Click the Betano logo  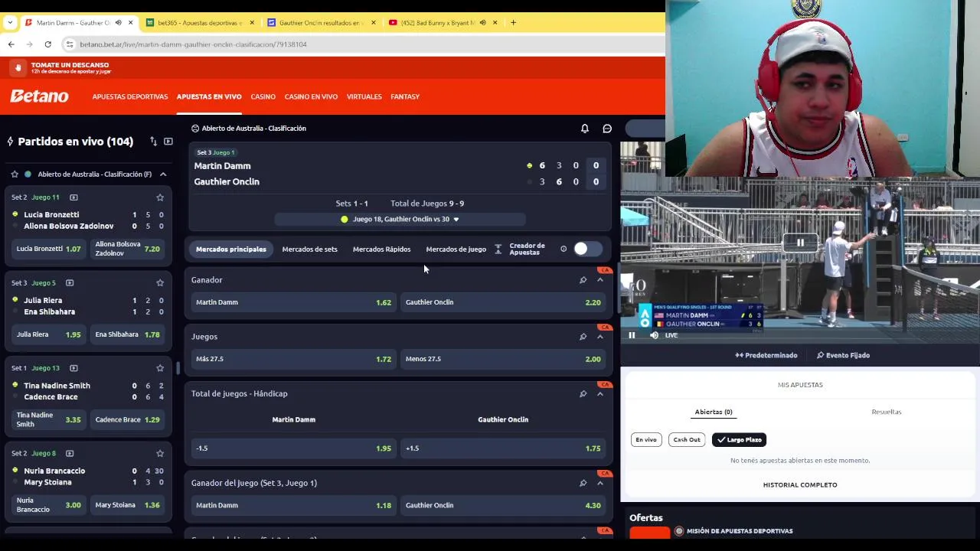pos(39,96)
